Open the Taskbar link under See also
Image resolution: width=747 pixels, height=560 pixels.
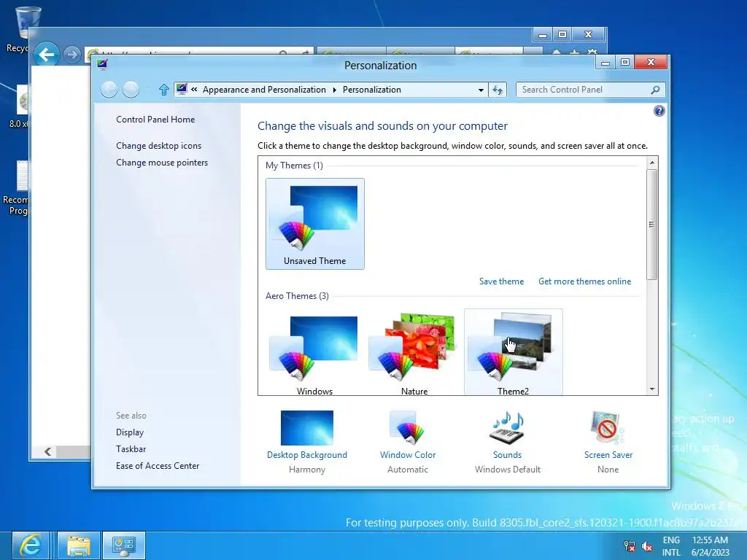131,449
